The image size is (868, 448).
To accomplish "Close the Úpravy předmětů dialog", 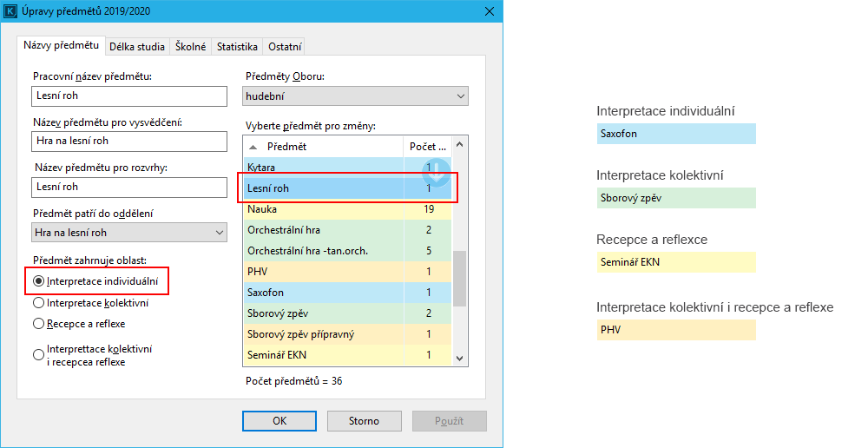I will coord(490,11).
